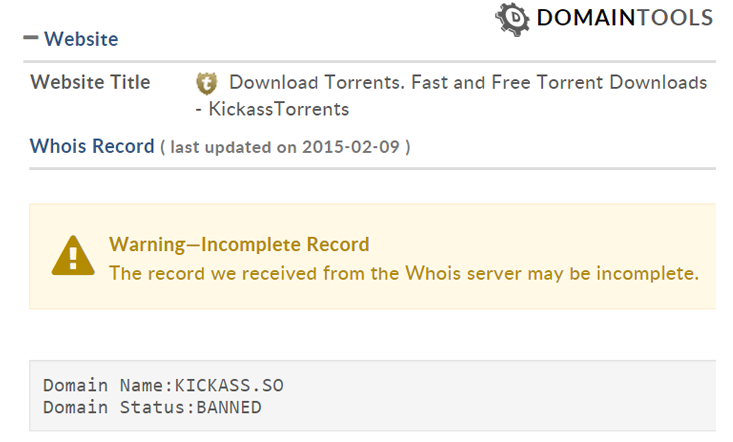Click the DomainTools gear logo icon
733x442 pixels.
point(513,18)
